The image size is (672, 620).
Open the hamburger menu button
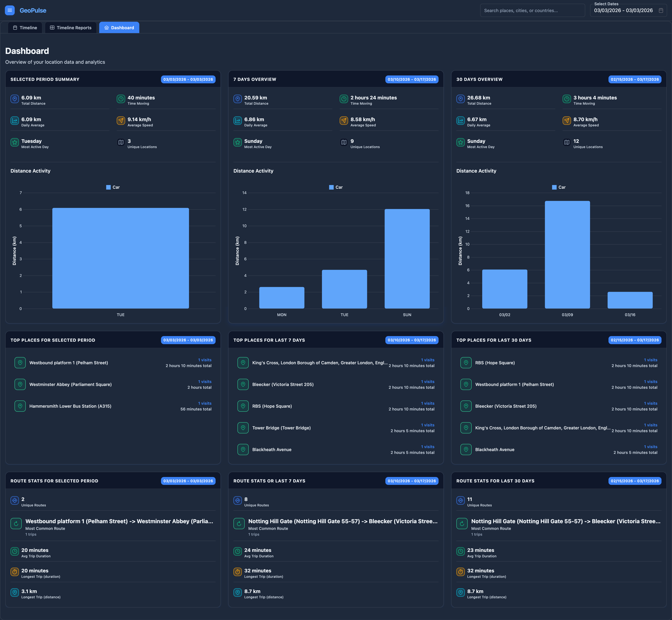(x=10, y=10)
